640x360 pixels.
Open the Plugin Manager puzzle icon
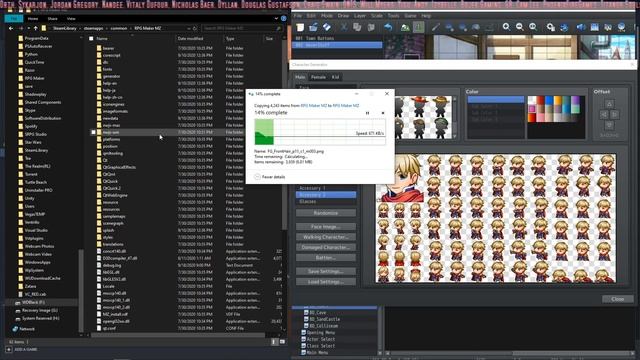point(564,27)
